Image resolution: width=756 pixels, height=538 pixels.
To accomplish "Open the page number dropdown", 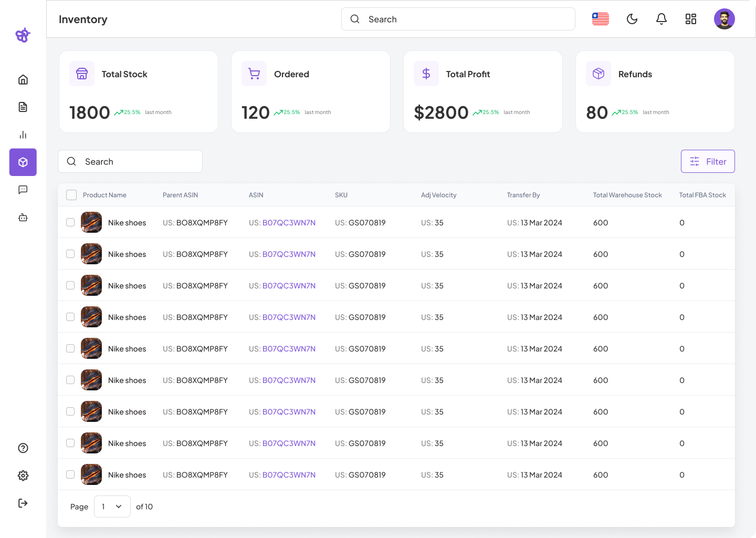I will pos(112,506).
